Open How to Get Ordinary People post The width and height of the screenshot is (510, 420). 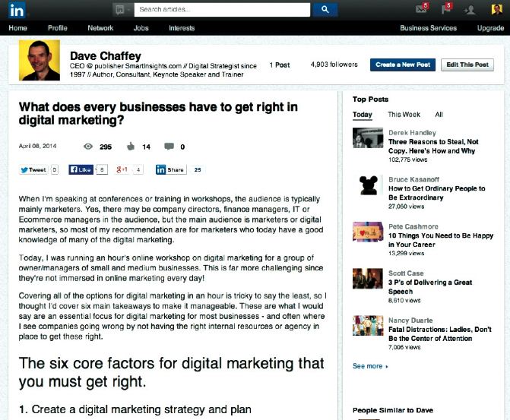(436, 193)
